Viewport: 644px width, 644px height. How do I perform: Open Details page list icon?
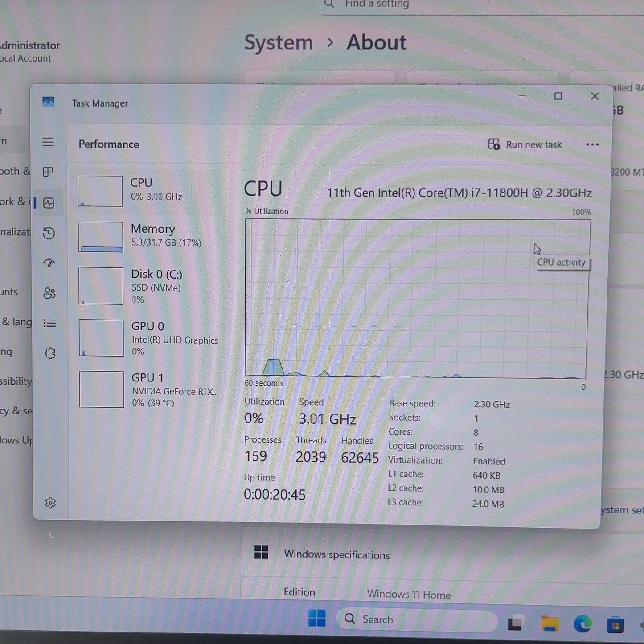coord(49,323)
